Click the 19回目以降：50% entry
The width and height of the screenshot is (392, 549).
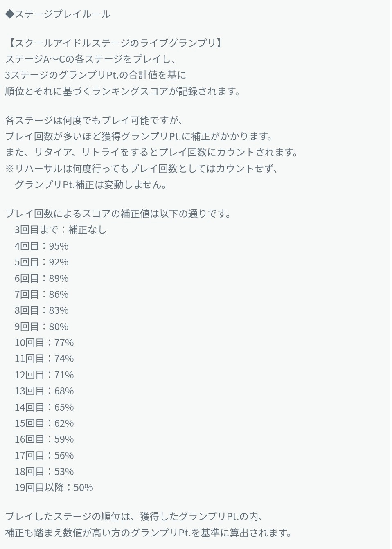click(54, 488)
